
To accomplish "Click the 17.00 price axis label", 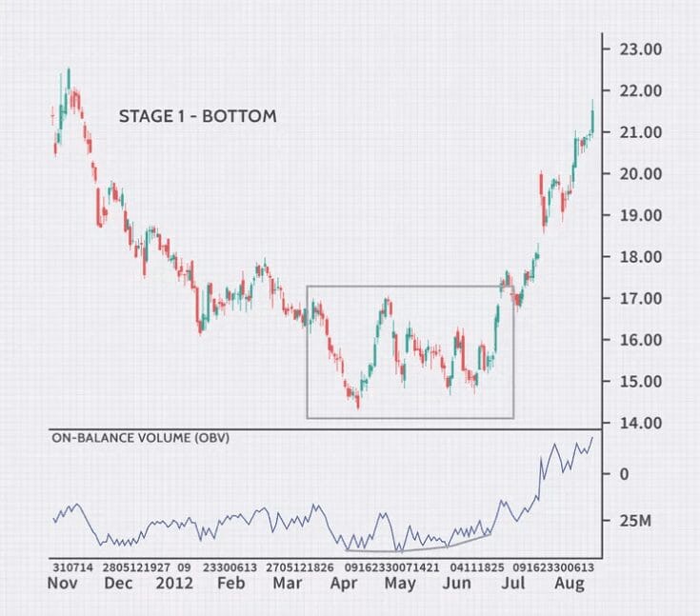I will tap(641, 298).
